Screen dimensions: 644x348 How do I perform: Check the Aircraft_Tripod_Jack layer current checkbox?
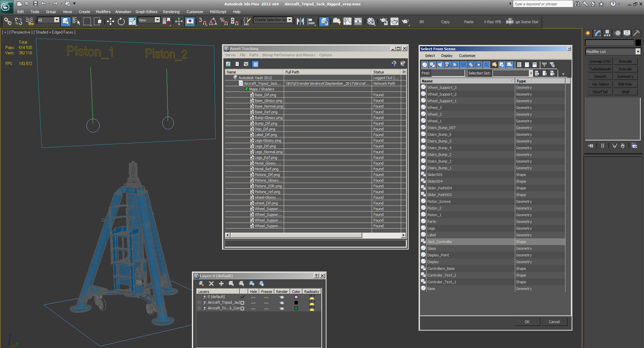[x=242, y=303]
